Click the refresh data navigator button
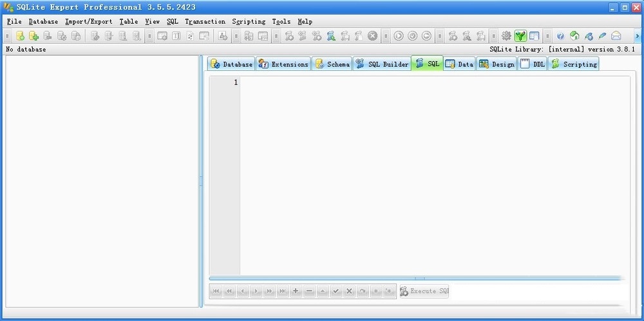Viewport: 644px width, 321px height. tap(362, 291)
